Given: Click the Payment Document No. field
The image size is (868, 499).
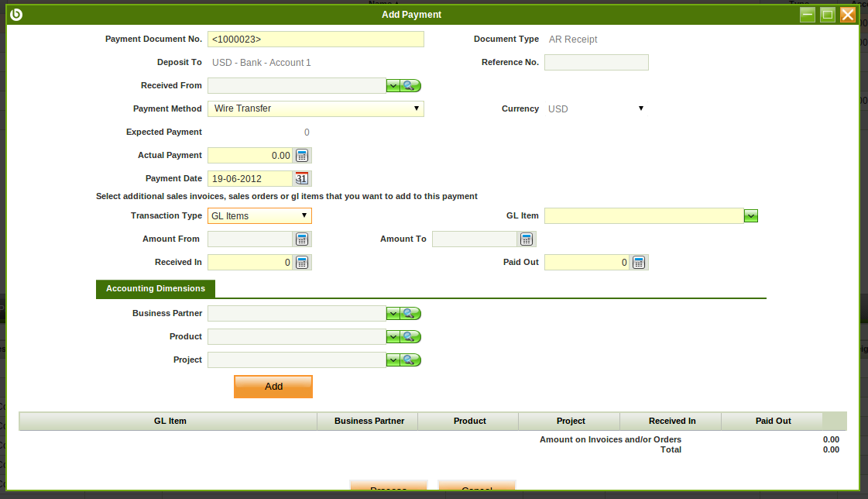Looking at the screenshot, I should coord(316,40).
